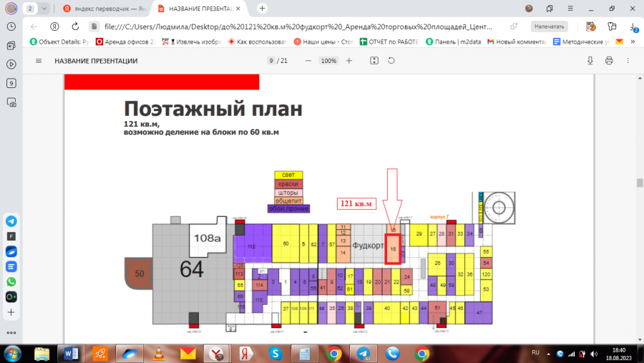Open the Панель m2data bookmark
Viewport: 644px width, 363px height.
click(x=454, y=42)
